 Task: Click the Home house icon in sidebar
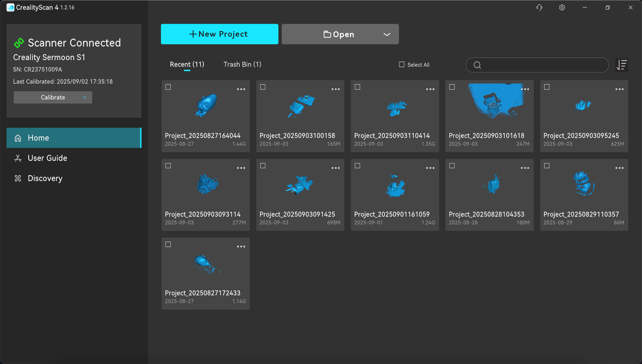coord(18,138)
